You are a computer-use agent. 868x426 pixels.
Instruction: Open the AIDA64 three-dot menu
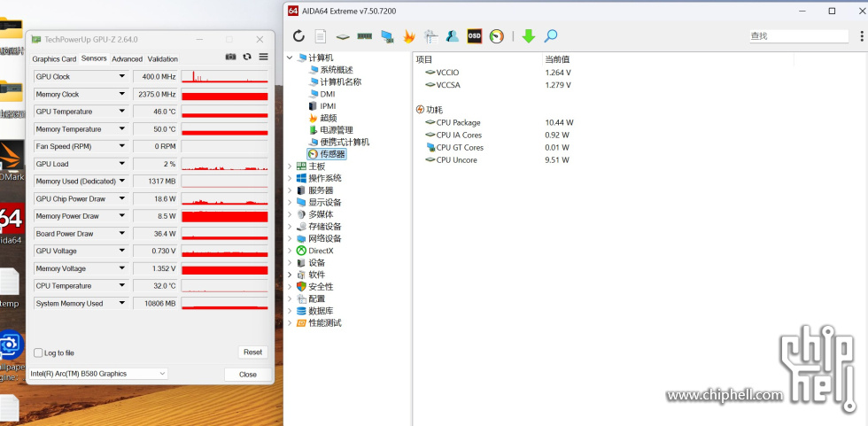pos(862,36)
